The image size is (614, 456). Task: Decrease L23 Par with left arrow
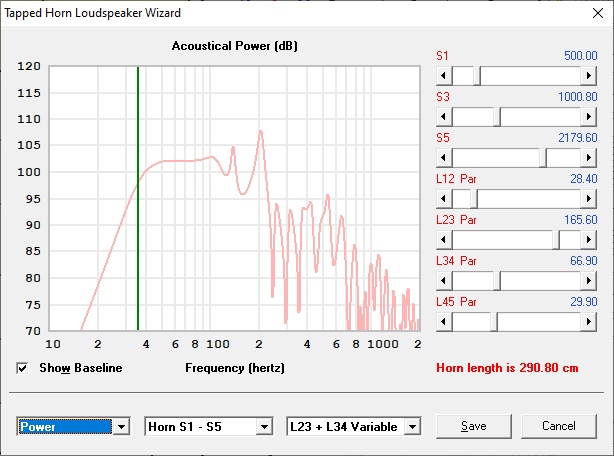[444, 240]
